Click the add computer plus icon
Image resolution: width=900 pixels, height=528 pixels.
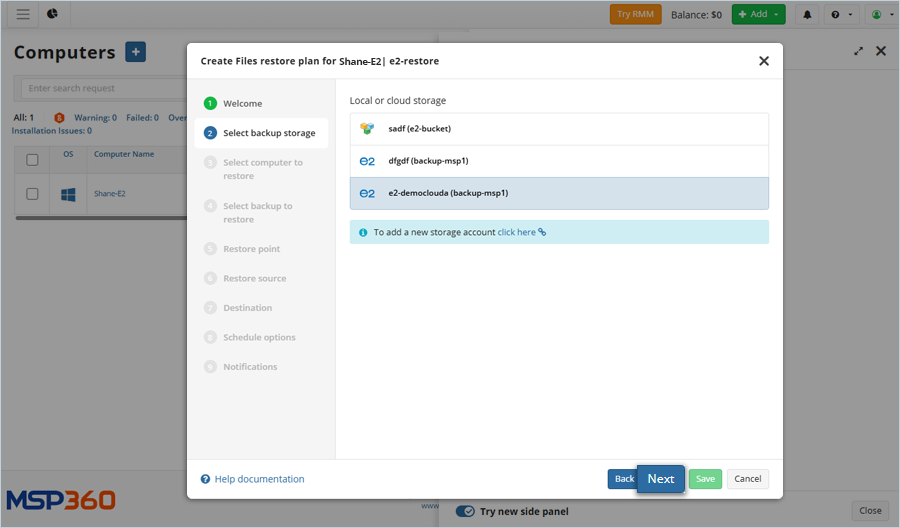(135, 53)
